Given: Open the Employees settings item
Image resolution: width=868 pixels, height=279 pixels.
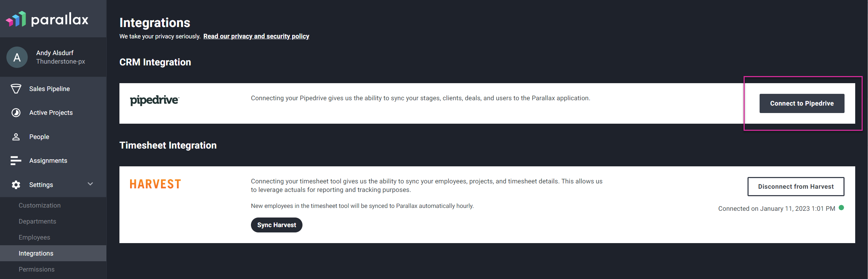Looking at the screenshot, I should [x=34, y=237].
